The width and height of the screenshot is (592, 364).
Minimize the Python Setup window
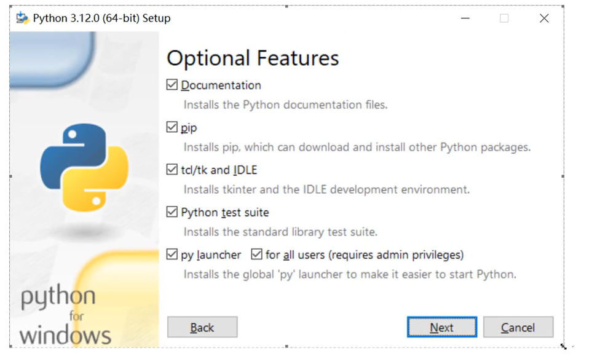click(x=465, y=18)
